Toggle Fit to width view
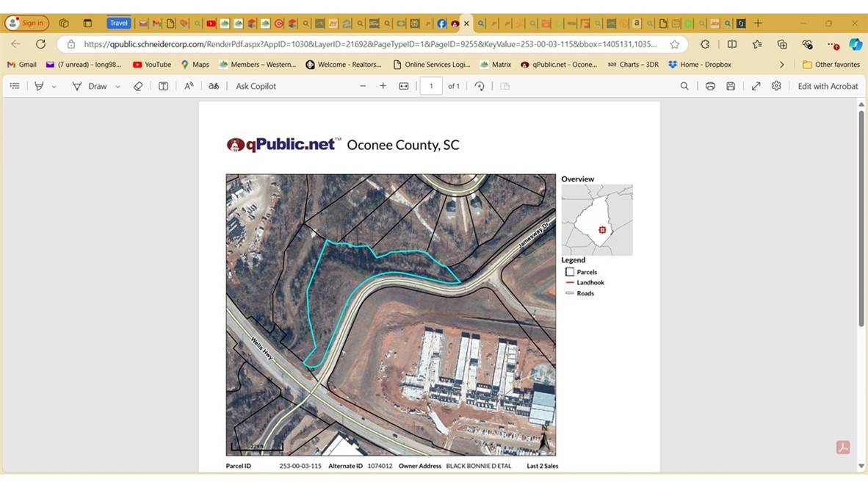This screenshot has height=488, width=868. 404,86
